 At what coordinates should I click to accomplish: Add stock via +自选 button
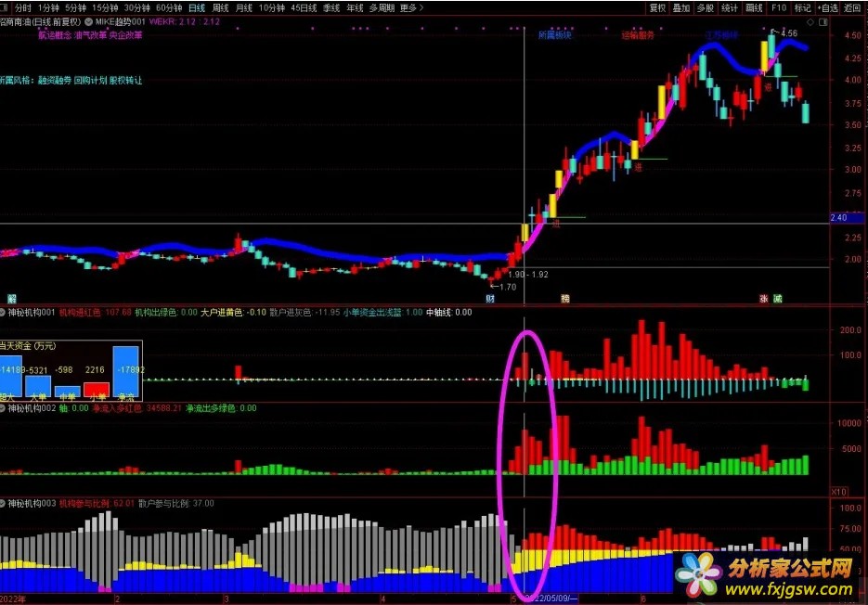(x=828, y=7)
